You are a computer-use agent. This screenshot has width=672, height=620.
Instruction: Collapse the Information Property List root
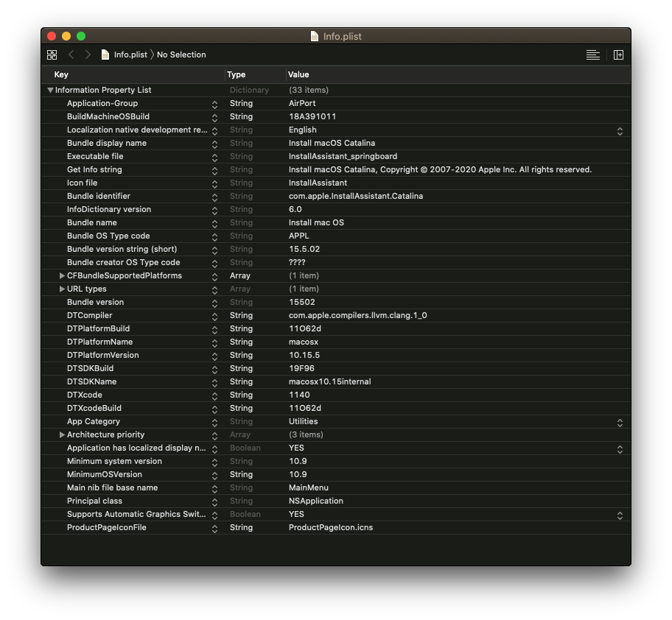click(x=50, y=90)
